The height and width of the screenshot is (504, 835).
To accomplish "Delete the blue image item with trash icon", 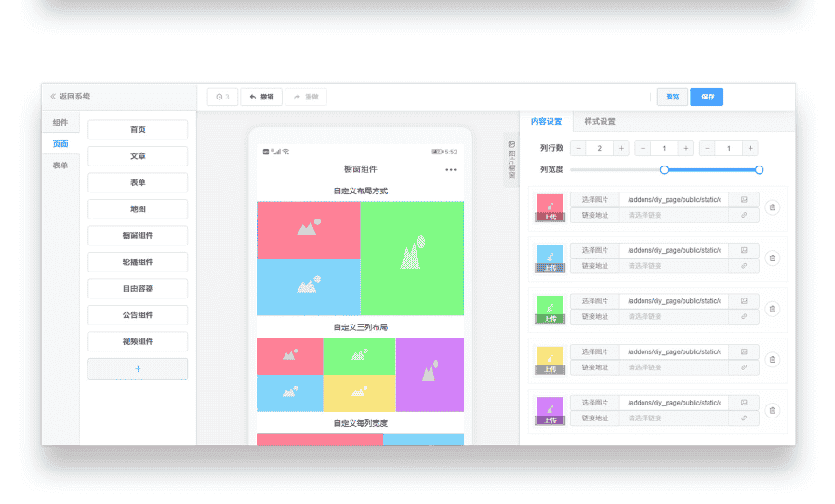I will pyautogui.click(x=772, y=258).
